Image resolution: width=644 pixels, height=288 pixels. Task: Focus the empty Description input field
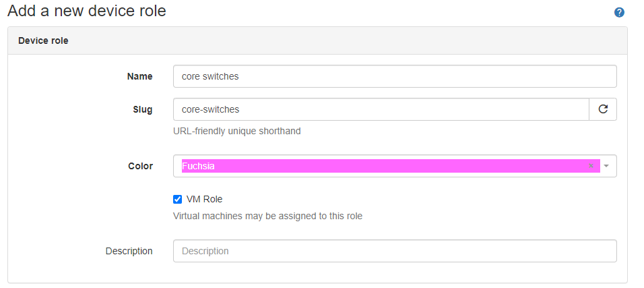point(394,251)
